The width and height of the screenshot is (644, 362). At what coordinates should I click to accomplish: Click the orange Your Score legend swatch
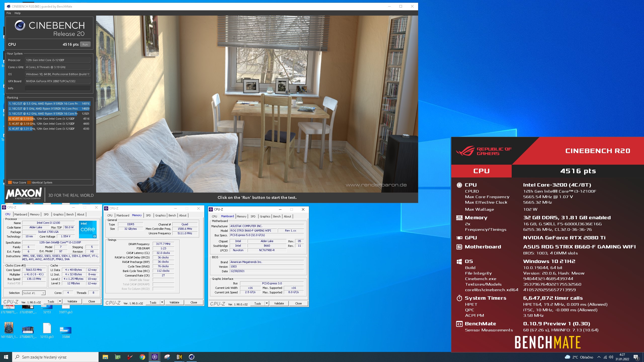pos(10,183)
